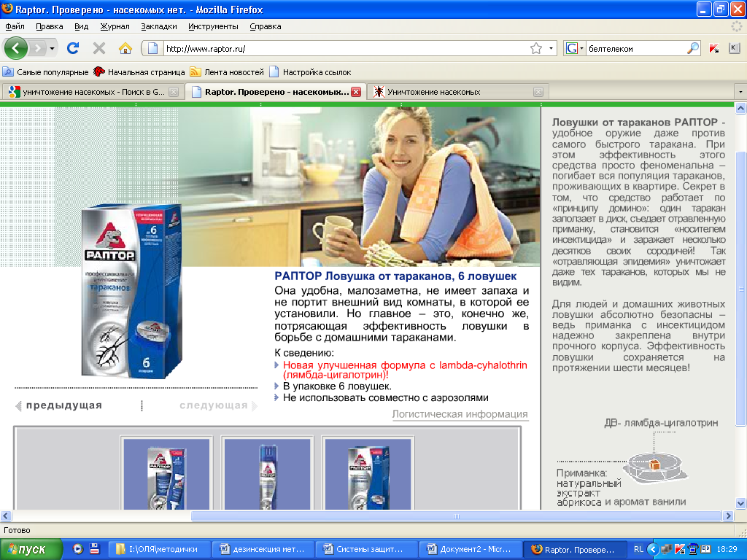This screenshot has width=747, height=560.
Task: Switch to the Google search results tab
Action: 93,92
